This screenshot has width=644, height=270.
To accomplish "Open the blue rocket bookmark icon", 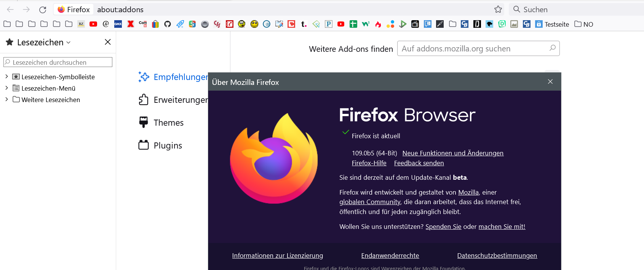I will [x=180, y=24].
